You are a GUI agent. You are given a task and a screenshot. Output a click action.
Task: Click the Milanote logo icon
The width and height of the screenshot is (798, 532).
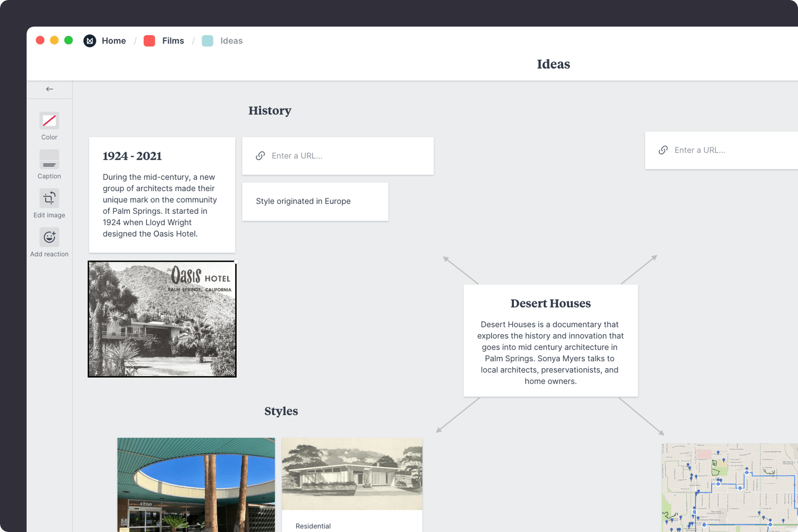89,40
